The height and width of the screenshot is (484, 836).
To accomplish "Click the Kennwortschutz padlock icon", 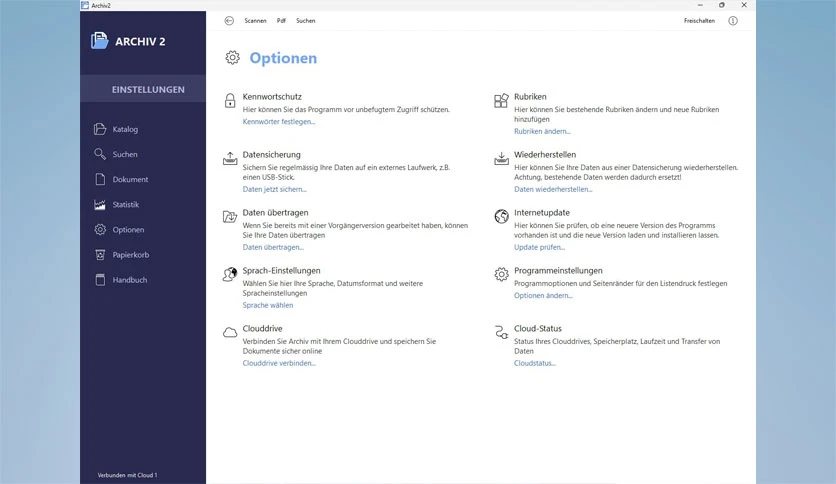I will tap(230, 100).
